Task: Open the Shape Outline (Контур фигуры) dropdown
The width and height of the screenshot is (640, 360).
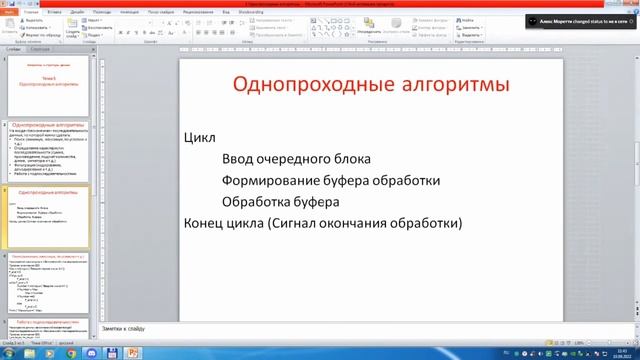Action: point(429,28)
